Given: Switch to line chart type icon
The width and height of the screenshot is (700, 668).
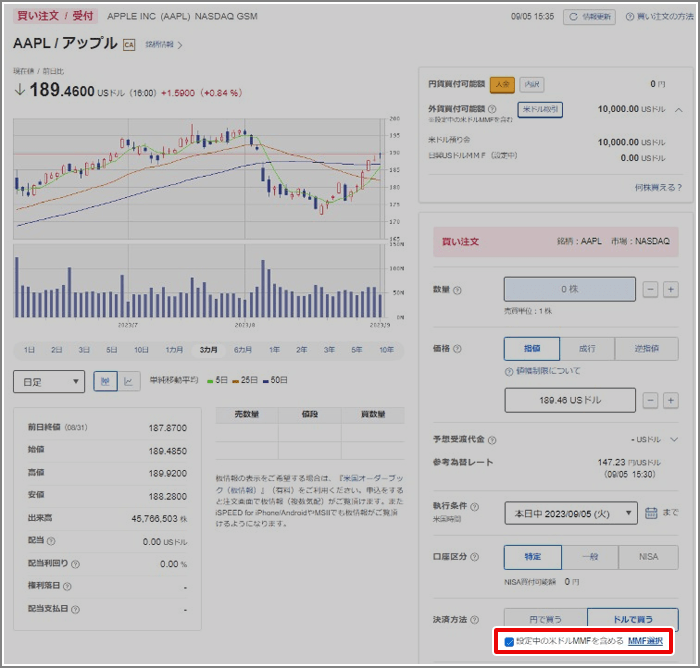Looking at the screenshot, I should 129,381.
